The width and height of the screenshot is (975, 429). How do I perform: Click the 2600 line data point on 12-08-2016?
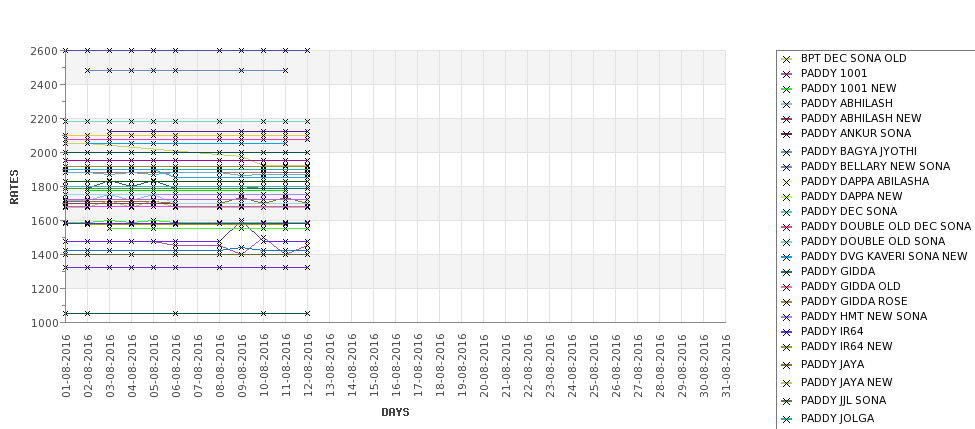coord(307,50)
